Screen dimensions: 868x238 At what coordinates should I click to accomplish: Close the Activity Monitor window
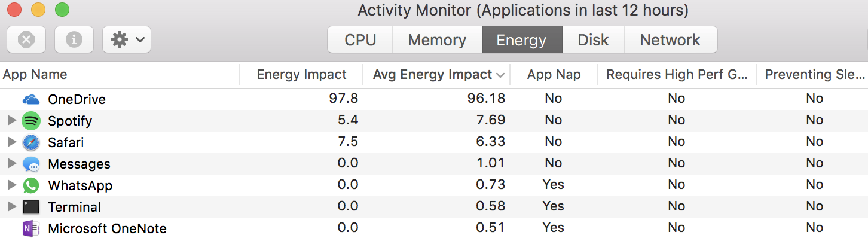point(14,10)
